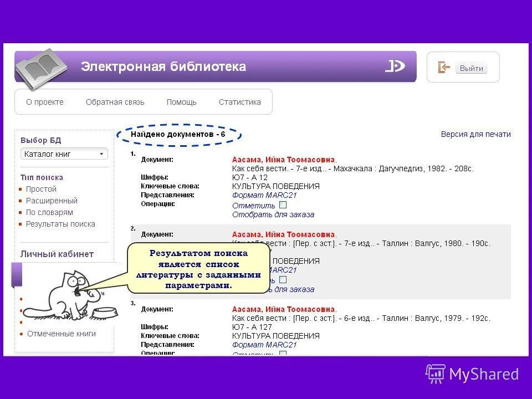Open the Помощь menu item
The width and height of the screenshot is (532, 399).
(182, 102)
